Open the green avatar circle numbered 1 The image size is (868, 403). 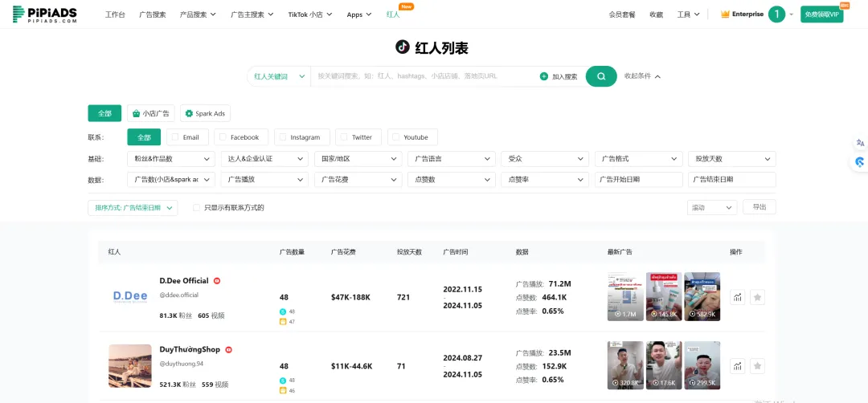pyautogui.click(x=776, y=14)
